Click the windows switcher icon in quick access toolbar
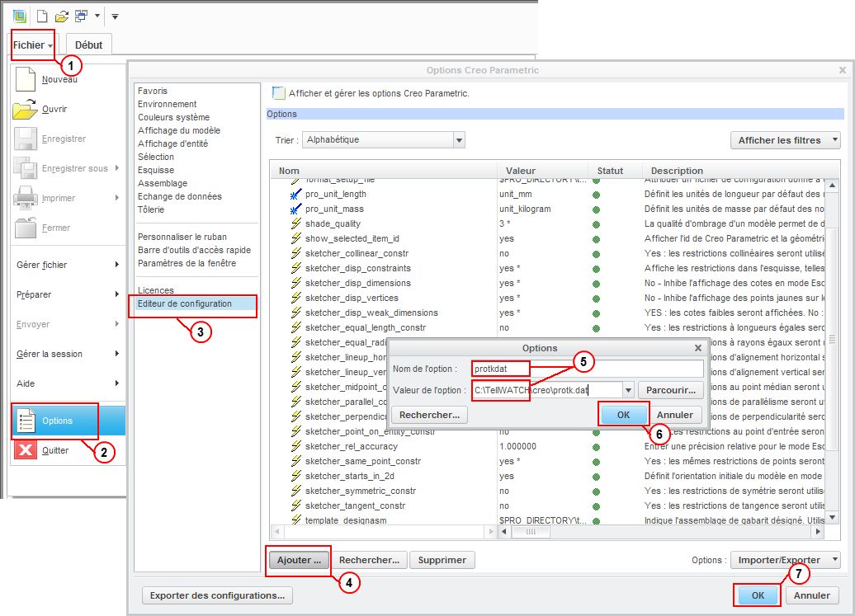 click(x=81, y=16)
